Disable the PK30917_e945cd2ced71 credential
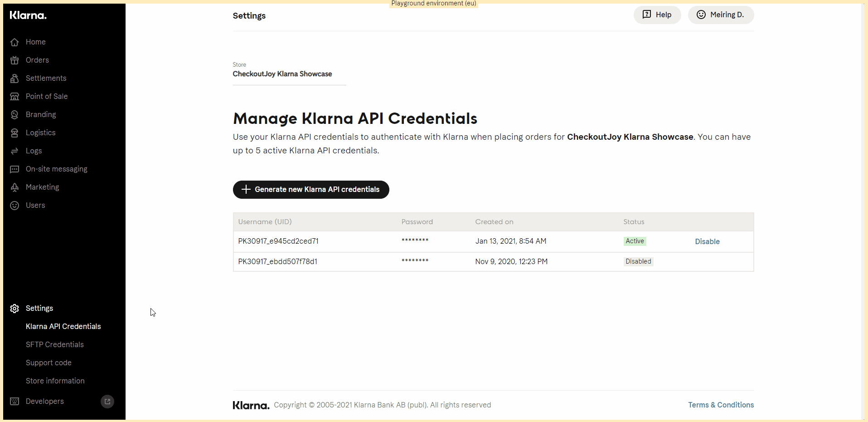The image size is (868, 422). (x=707, y=241)
